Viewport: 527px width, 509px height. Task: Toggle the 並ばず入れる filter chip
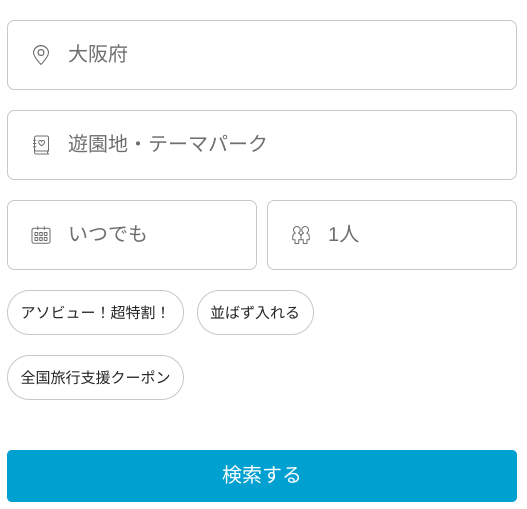tap(255, 313)
